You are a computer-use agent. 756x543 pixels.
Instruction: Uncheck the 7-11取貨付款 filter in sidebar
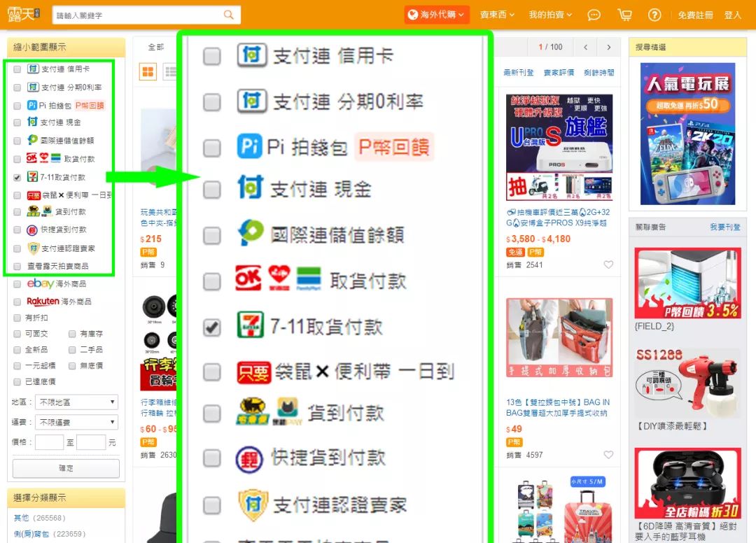pyautogui.click(x=17, y=178)
